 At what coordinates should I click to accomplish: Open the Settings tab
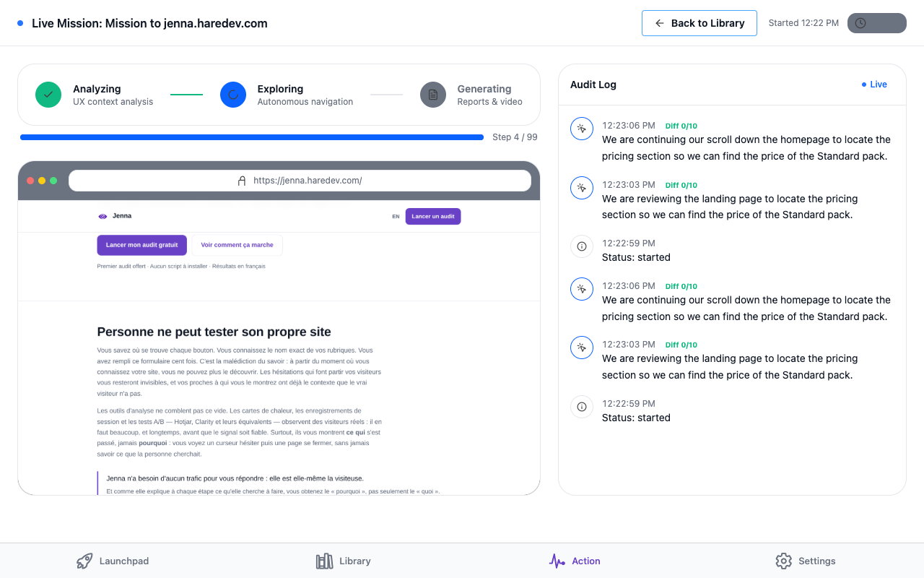pyautogui.click(x=806, y=561)
